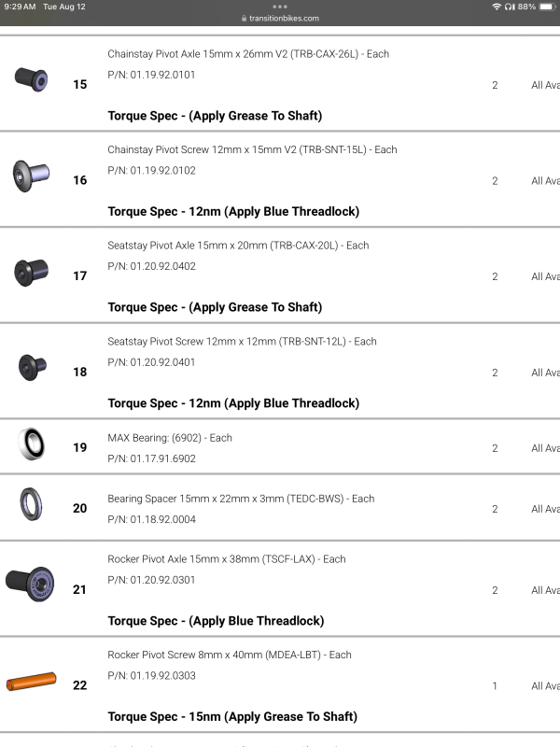Open the Rocker Pivot Axle part image
This screenshot has width=560, height=747.
(x=31, y=585)
